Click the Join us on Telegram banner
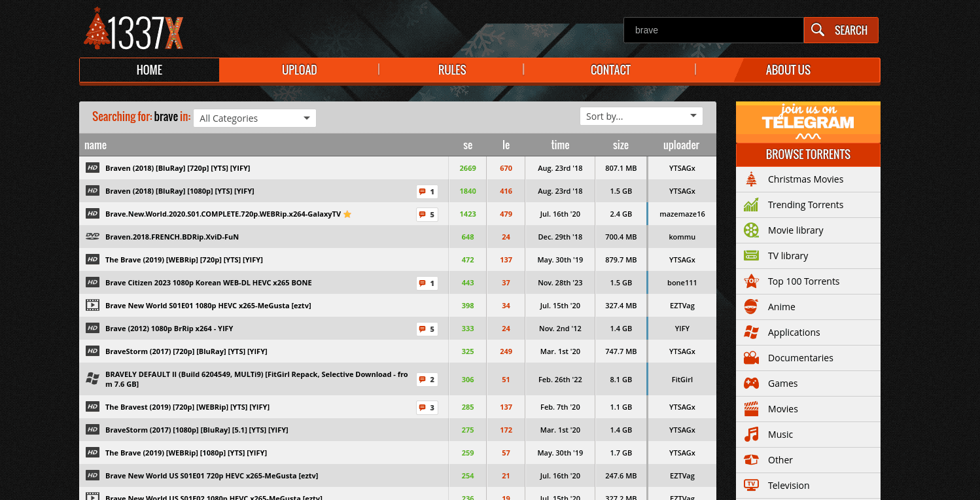This screenshot has height=500, width=980. (x=808, y=122)
